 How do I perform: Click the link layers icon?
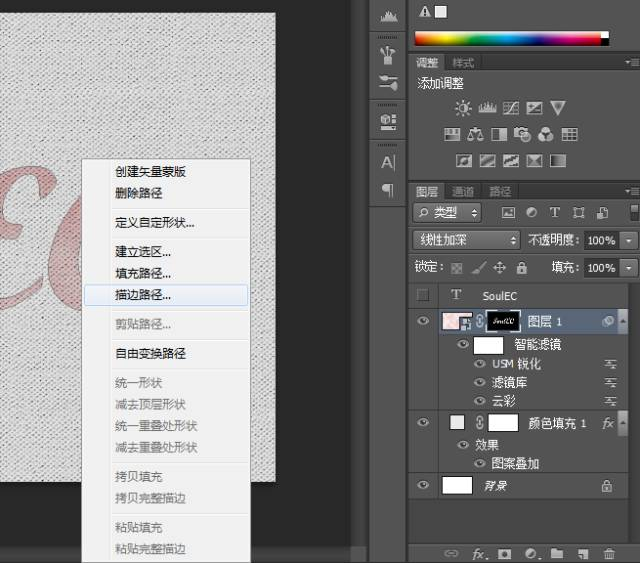pyautogui.click(x=451, y=554)
